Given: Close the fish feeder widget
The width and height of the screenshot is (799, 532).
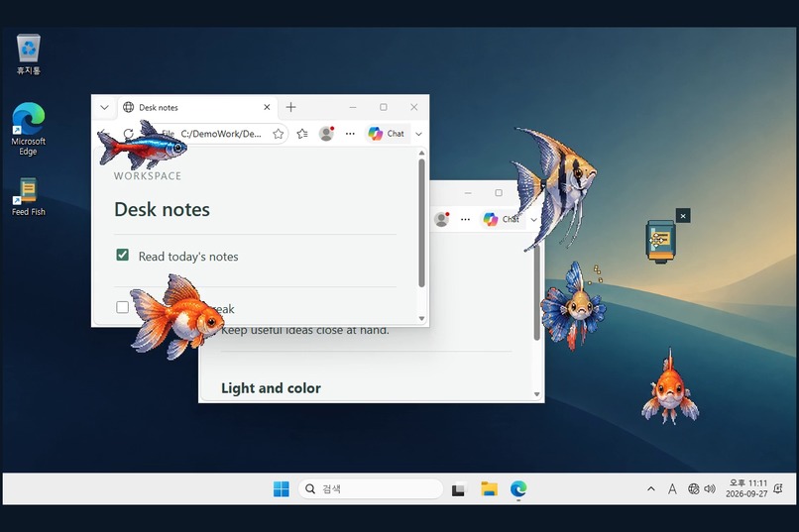Looking at the screenshot, I should (683, 216).
